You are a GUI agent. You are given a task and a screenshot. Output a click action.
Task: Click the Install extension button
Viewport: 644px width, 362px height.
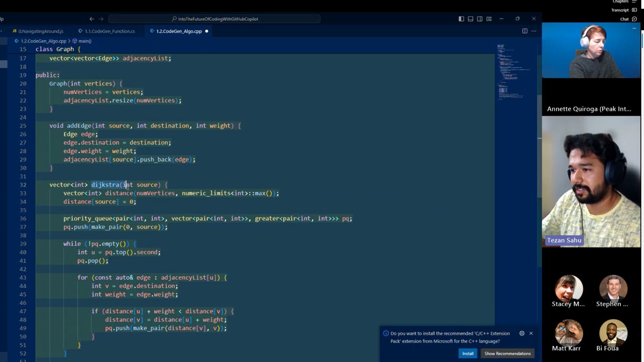[x=468, y=353]
